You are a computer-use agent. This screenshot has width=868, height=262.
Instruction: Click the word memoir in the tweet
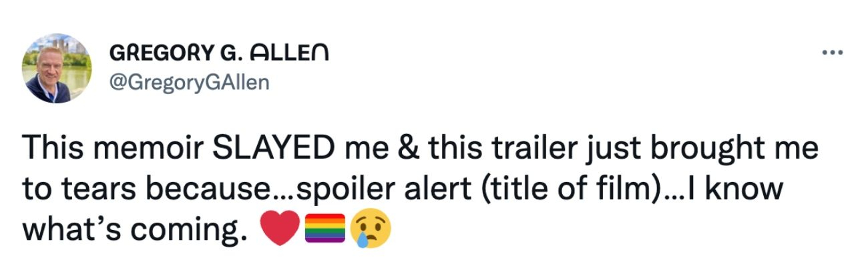(148, 148)
